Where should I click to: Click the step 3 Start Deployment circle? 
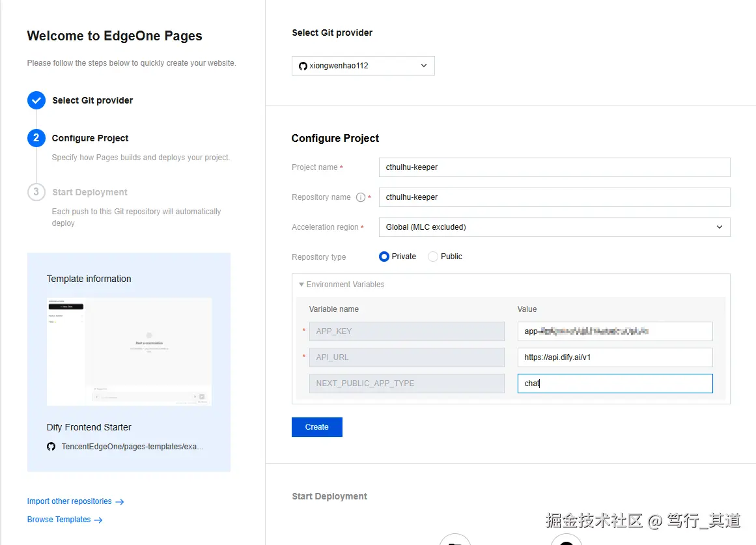point(36,192)
